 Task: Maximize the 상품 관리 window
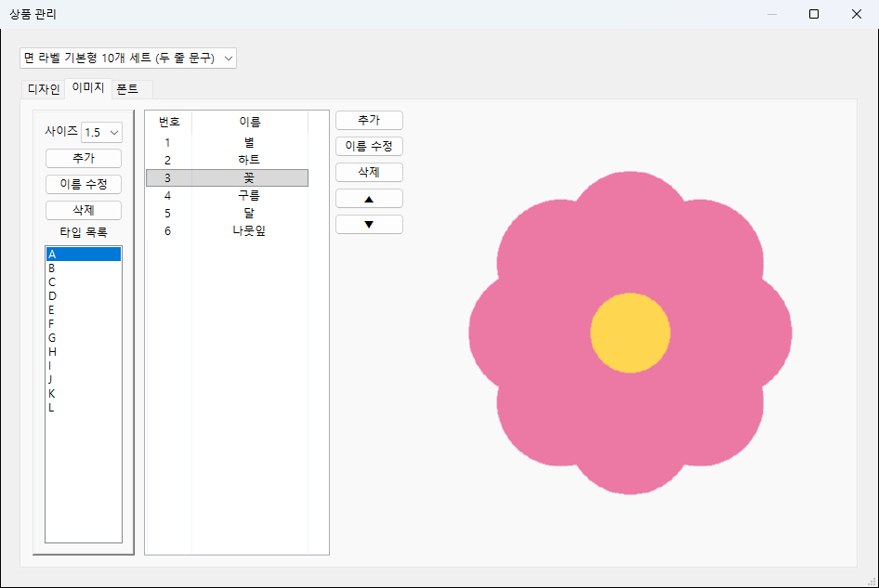pyautogui.click(x=814, y=14)
